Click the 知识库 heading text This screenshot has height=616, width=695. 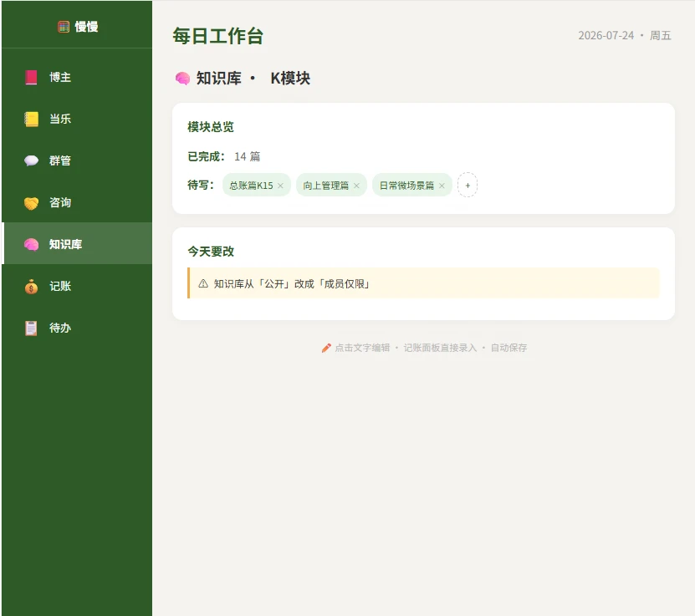[x=219, y=79]
